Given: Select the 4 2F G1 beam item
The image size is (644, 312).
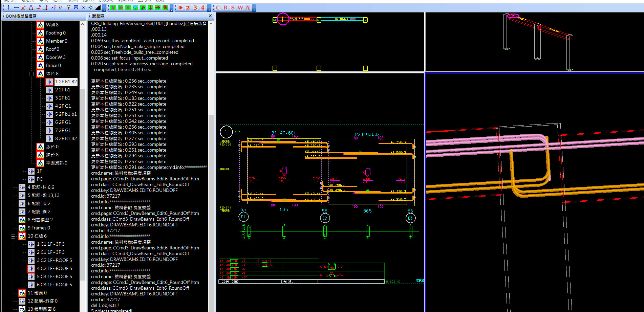Looking at the screenshot, I should coord(63,106).
